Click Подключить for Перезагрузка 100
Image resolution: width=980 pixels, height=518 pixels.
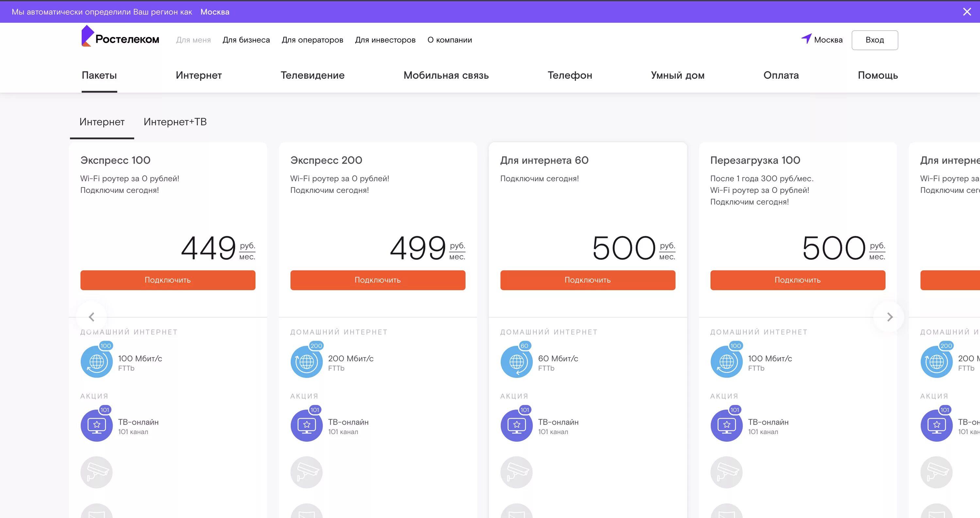point(798,280)
